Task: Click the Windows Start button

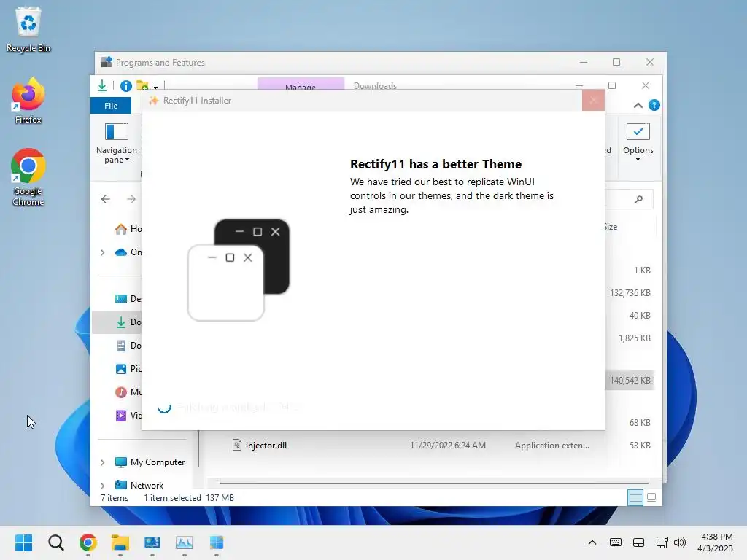Action: click(23, 542)
